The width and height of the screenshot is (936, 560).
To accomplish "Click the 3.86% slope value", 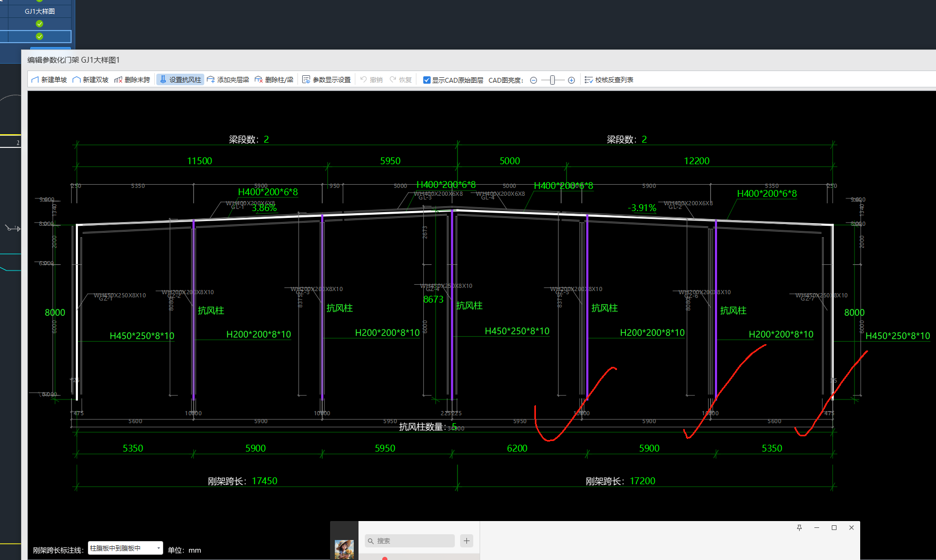I will pyautogui.click(x=264, y=208).
